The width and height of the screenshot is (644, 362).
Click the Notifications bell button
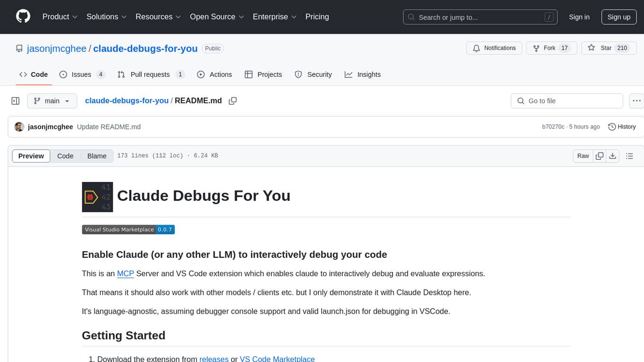point(494,48)
